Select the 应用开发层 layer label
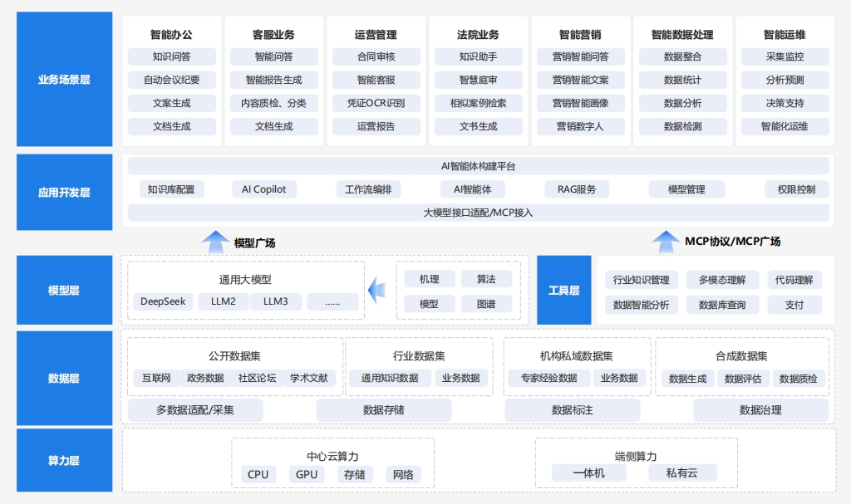 [64, 192]
